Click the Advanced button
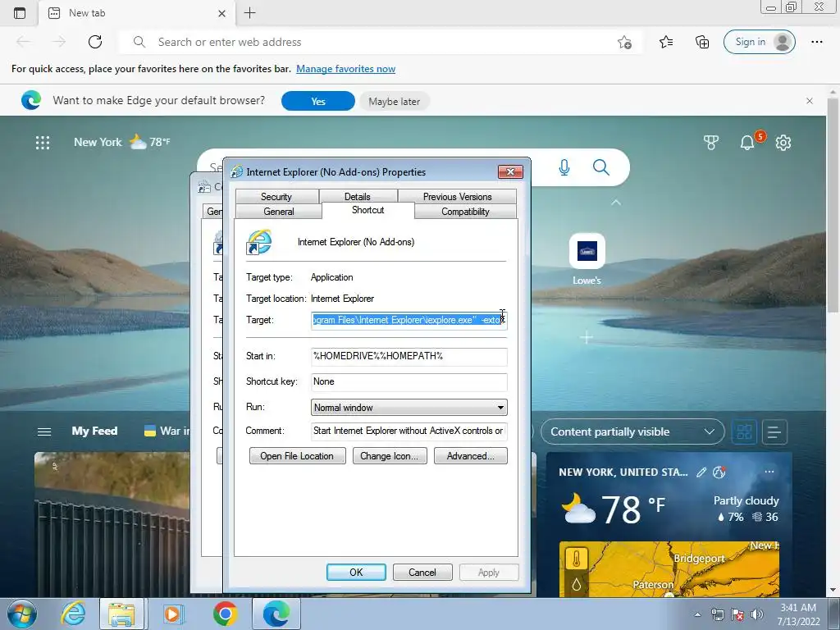The height and width of the screenshot is (630, 840). (x=470, y=456)
